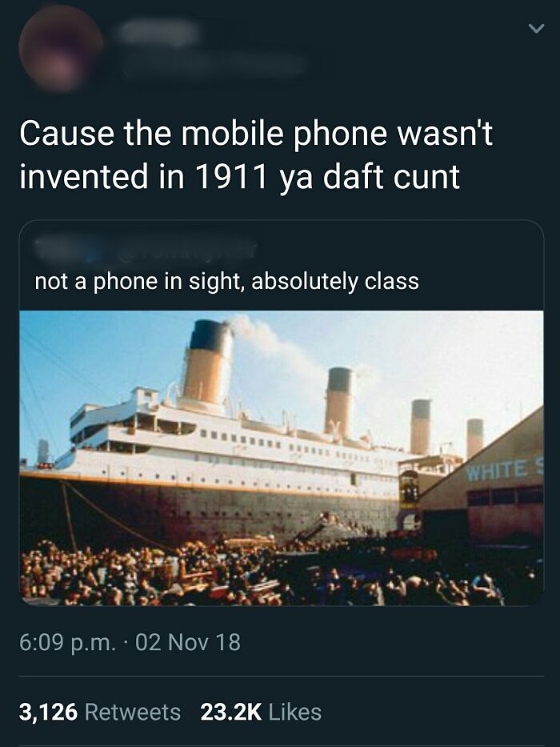
Task: View the 3,126 Retweets list
Action: click(x=100, y=713)
